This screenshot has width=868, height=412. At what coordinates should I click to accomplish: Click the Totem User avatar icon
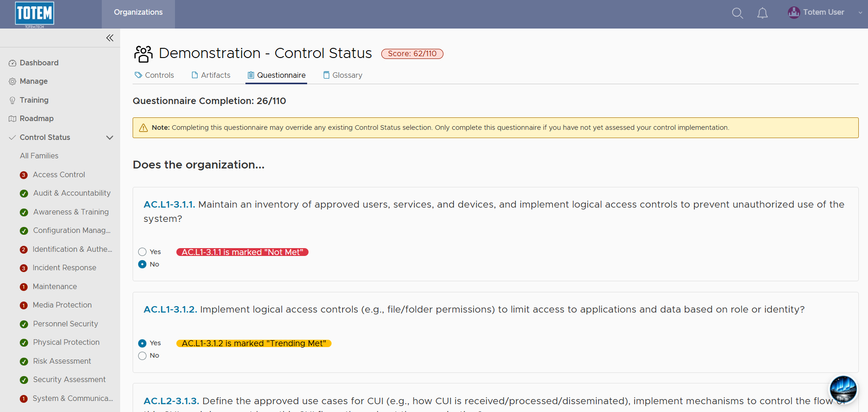point(794,12)
